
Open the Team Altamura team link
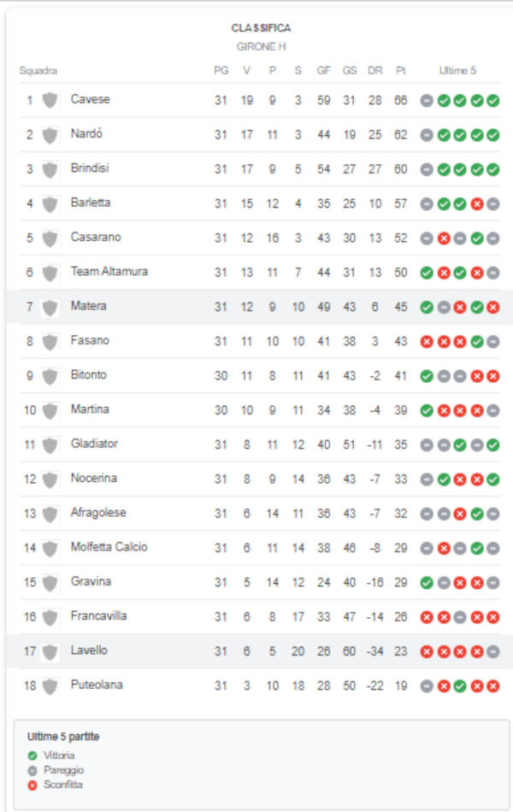(x=109, y=271)
